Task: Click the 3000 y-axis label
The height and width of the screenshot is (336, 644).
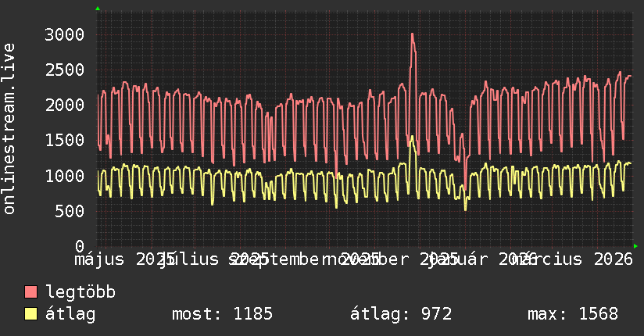Action: (x=65, y=34)
